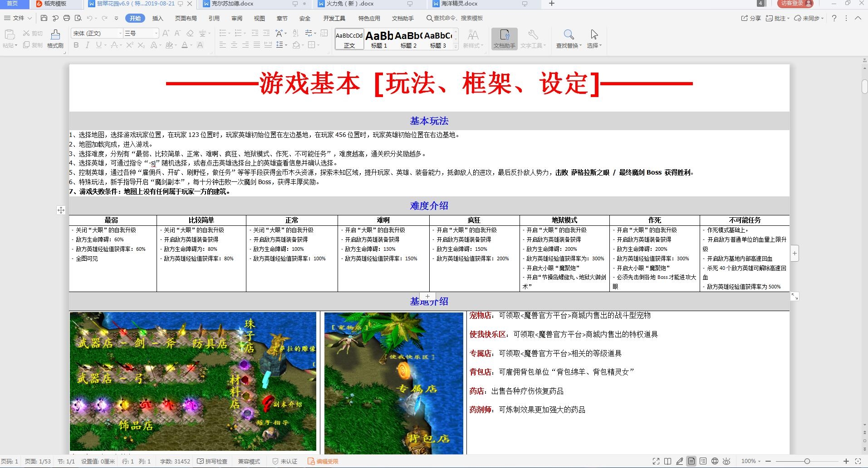Expand the quick access toolbar customize arrow
Screen dimensions: 868x468
[x=116, y=18]
